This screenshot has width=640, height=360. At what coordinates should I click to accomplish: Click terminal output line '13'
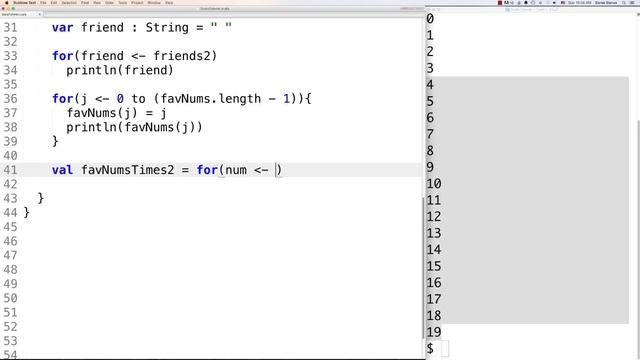(434, 233)
